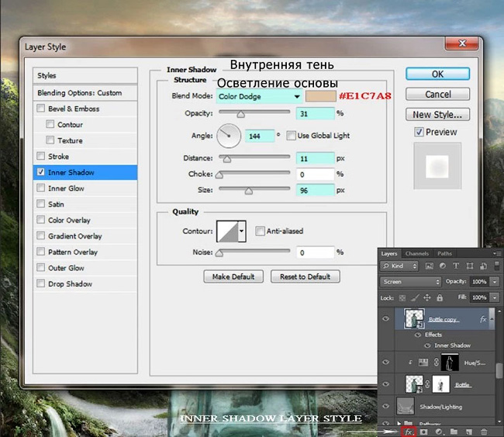Click mask link icon on Hue/Saturation layer
Image resolution: width=504 pixels, height=437 pixels.
click(x=437, y=362)
